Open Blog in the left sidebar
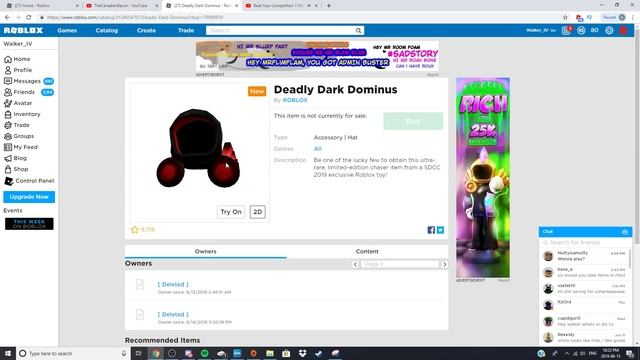Image resolution: width=640 pixels, height=360 pixels. [x=16, y=158]
